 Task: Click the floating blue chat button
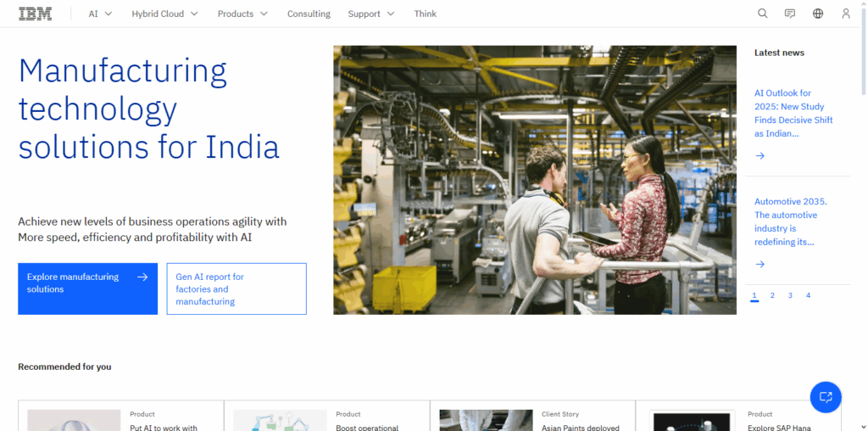pyautogui.click(x=826, y=397)
